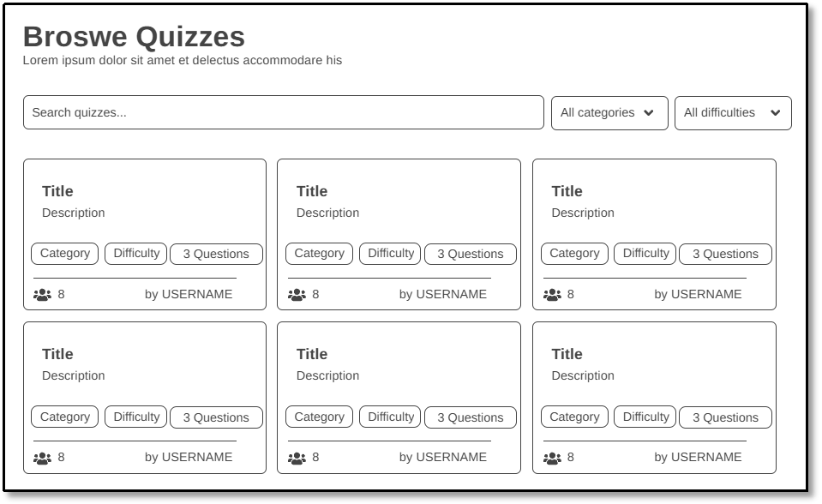This screenshot has height=504, width=822.
Task: Select the Difficulty tag in the top-middle card
Action: coord(390,254)
